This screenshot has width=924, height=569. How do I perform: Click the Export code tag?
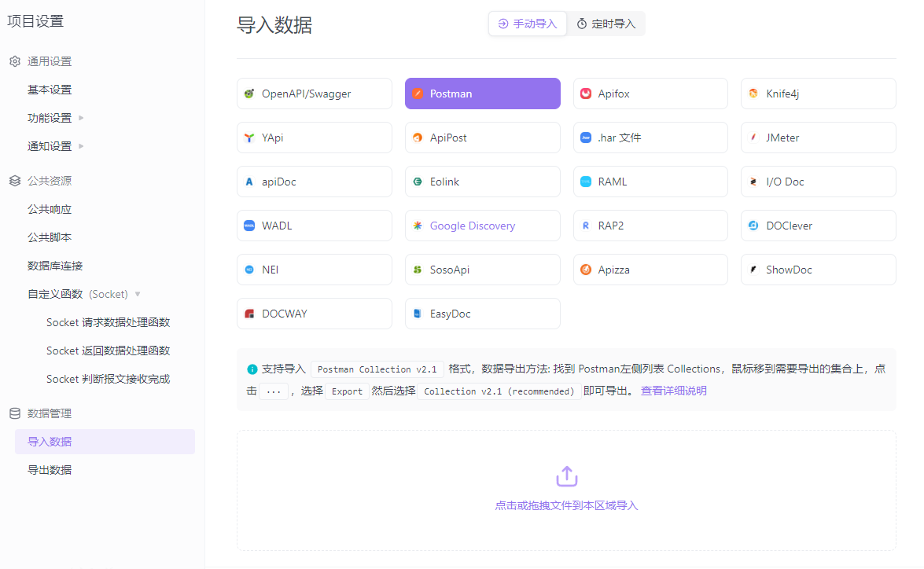pyautogui.click(x=347, y=391)
